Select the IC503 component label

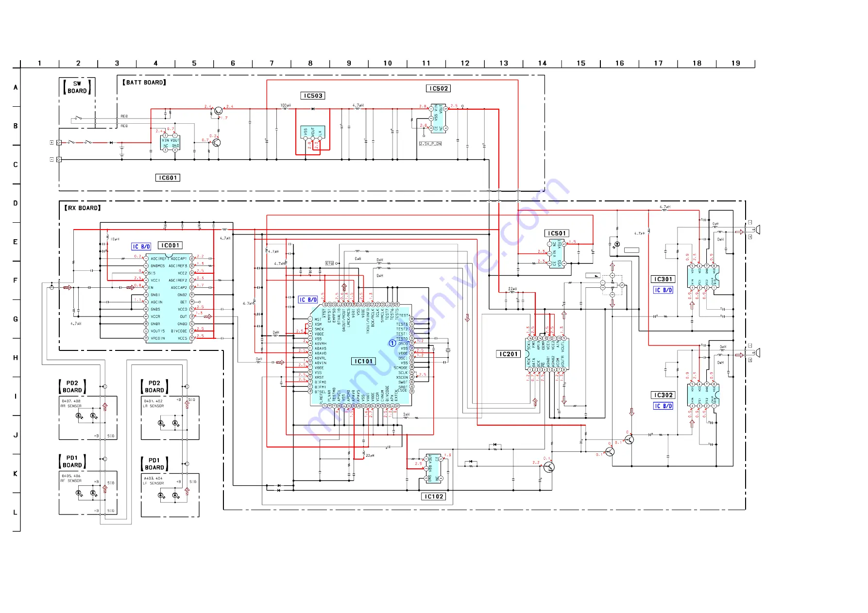313,96
